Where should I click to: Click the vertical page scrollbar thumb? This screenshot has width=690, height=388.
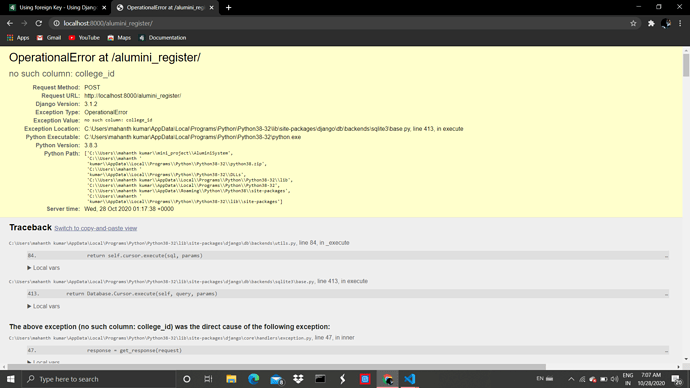[x=686, y=65]
